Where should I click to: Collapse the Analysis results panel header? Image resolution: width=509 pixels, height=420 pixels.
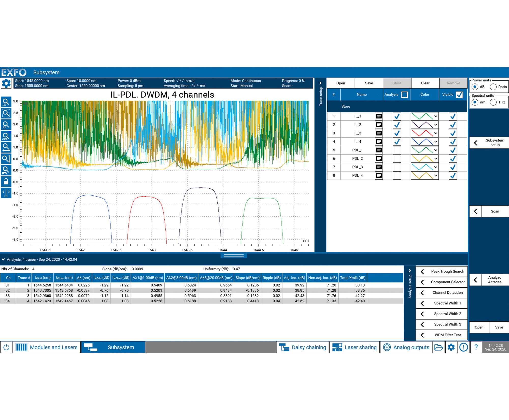tap(3, 260)
